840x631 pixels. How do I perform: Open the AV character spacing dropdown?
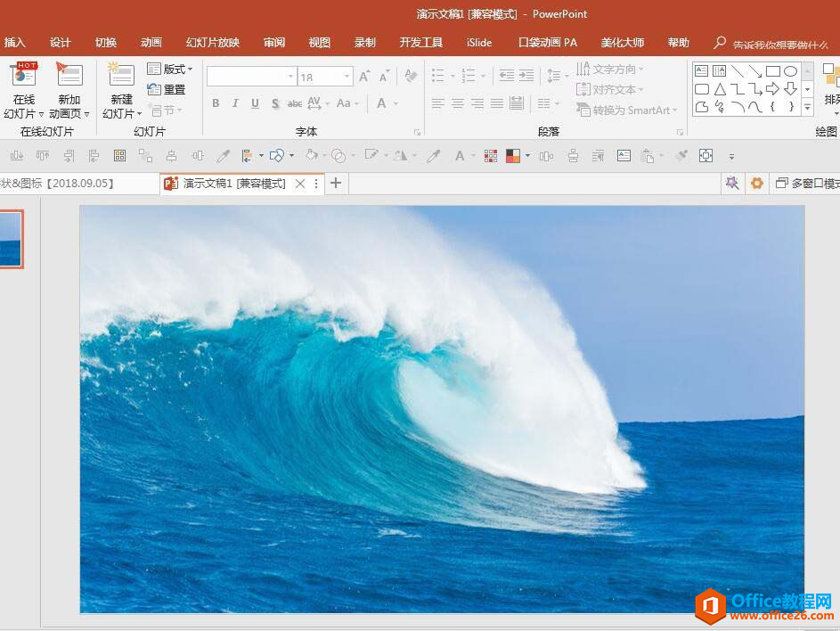pyautogui.click(x=318, y=102)
